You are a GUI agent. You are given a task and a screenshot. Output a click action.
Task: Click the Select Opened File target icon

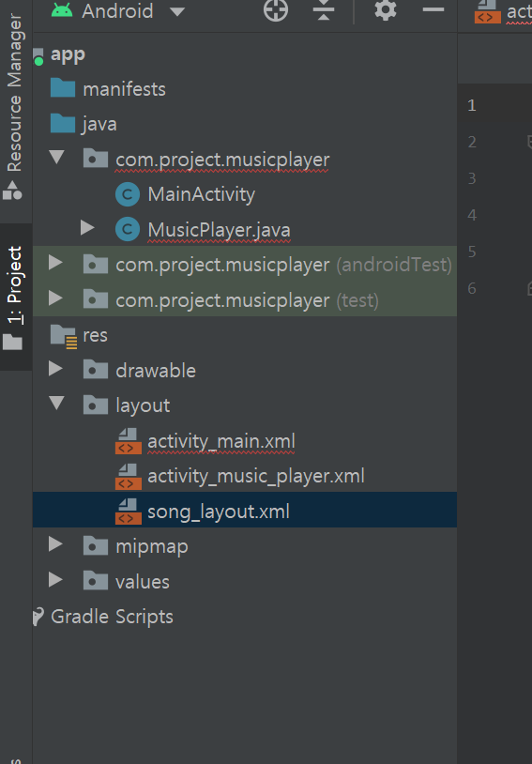click(x=276, y=10)
